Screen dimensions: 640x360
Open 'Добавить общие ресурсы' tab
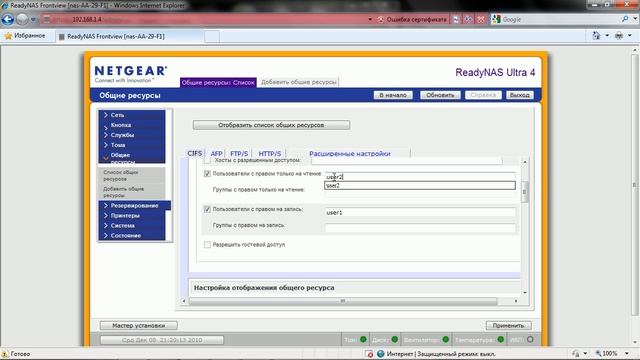[x=299, y=82]
